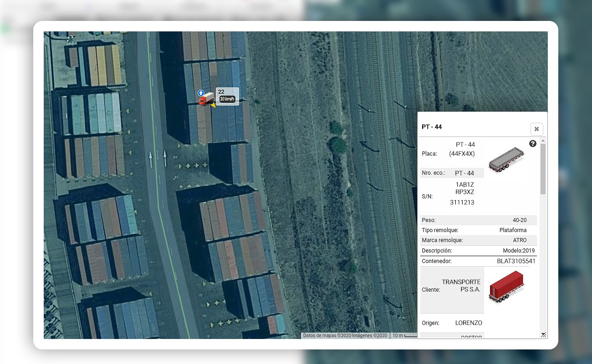Click the Placa: label
The height and width of the screenshot is (364, 592).
(429, 154)
